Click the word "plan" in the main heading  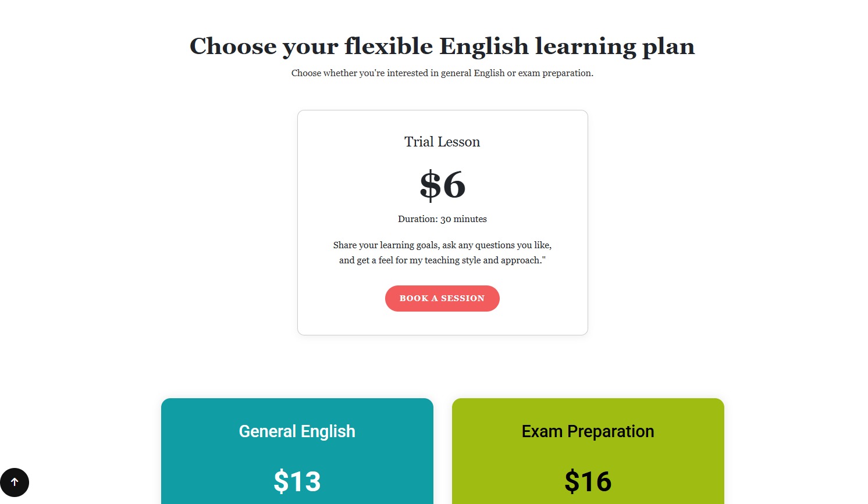coord(668,47)
